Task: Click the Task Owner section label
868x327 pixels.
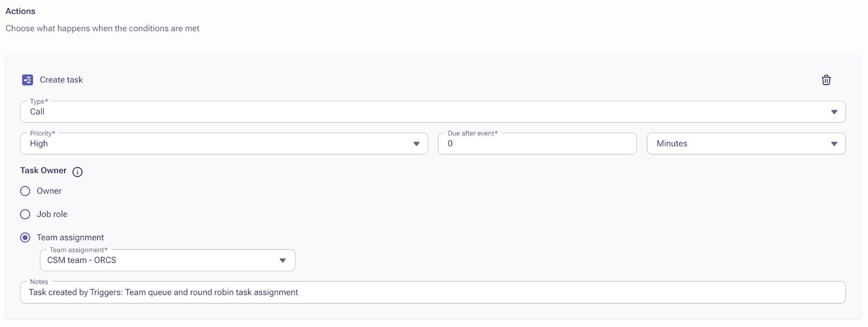Action: tap(43, 170)
